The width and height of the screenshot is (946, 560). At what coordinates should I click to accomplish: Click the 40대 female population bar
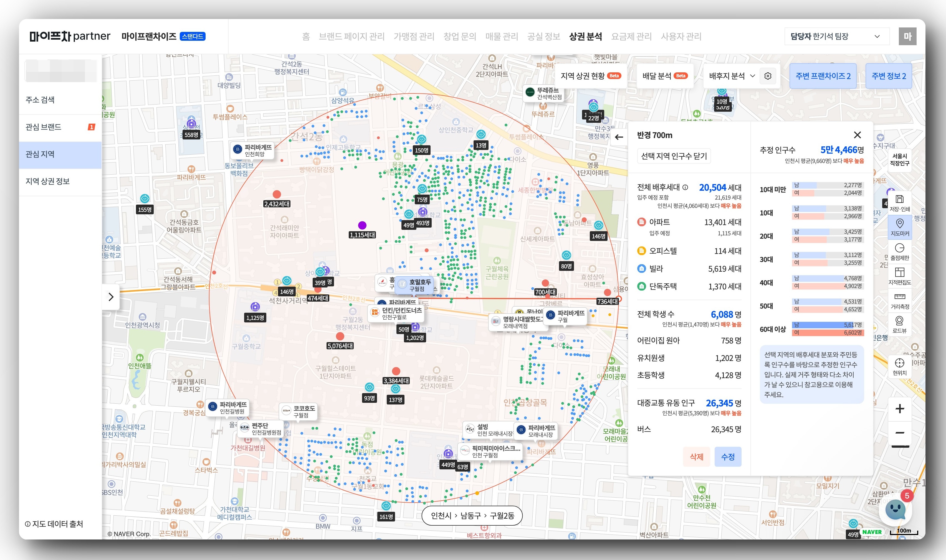coord(828,286)
